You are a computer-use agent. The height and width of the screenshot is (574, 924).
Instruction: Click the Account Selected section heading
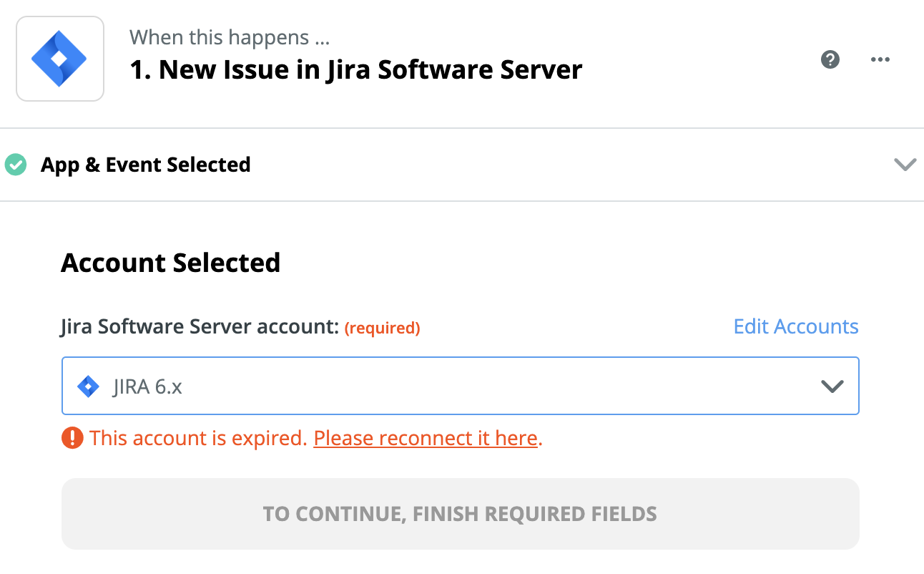click(170, 263)
